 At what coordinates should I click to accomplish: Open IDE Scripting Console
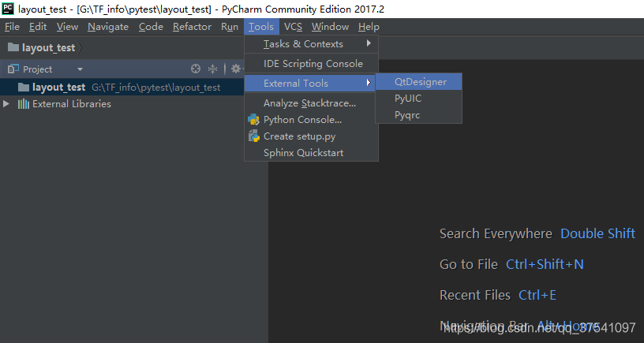[311, 64]
